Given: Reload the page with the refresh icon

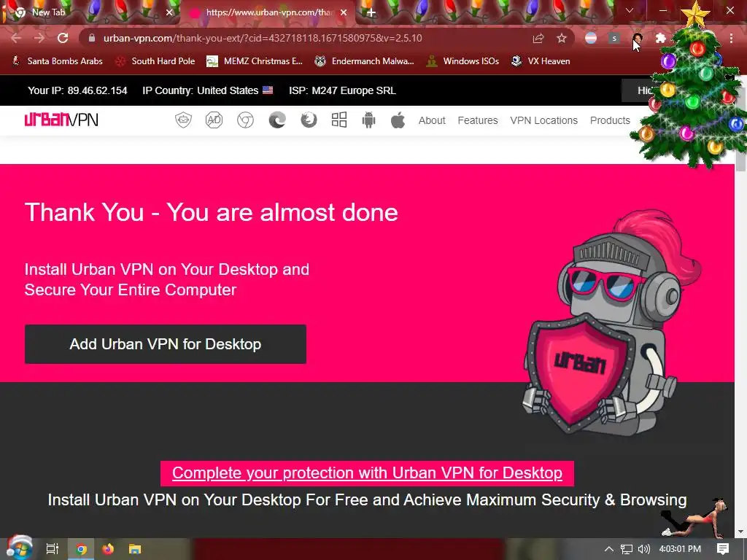Looking at the screenshot, I should 63,38.
